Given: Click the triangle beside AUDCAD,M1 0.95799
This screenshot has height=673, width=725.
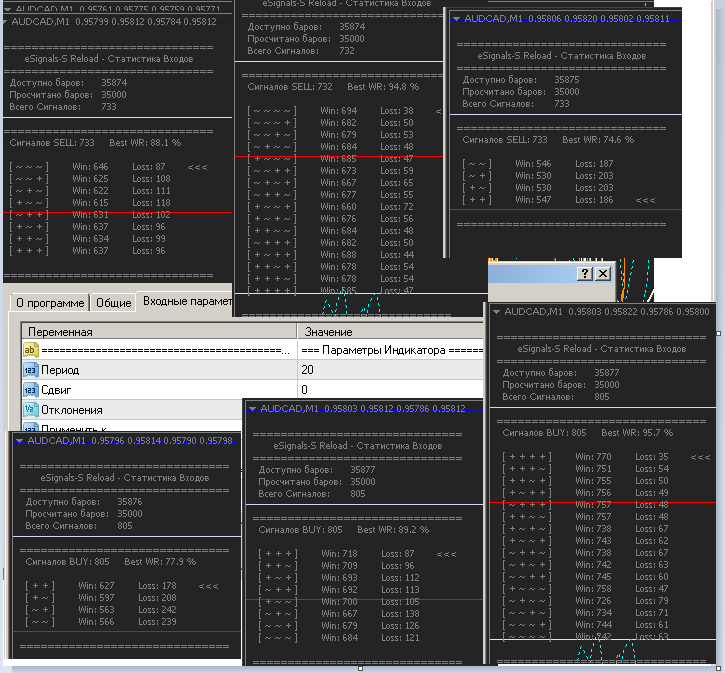Looking at the screenshot, I should (6, 21).
